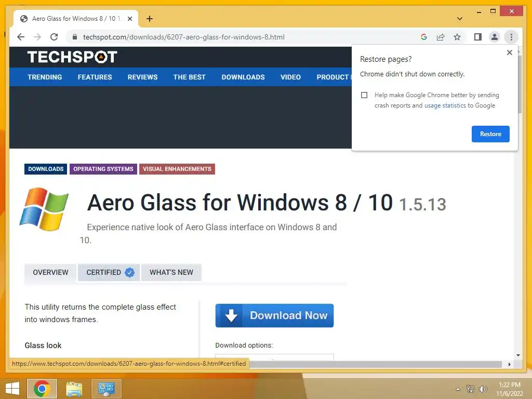Click the Glass look subheading

43,345
